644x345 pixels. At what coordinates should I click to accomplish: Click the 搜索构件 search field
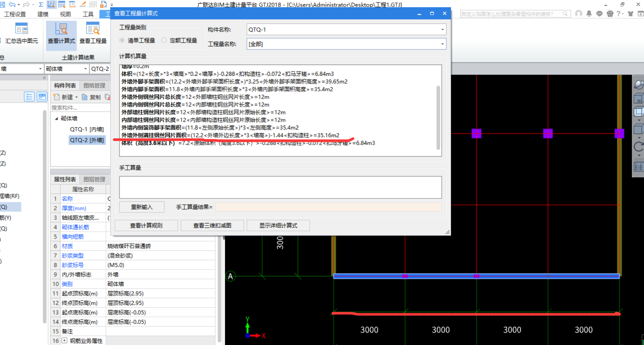point(80,108)
